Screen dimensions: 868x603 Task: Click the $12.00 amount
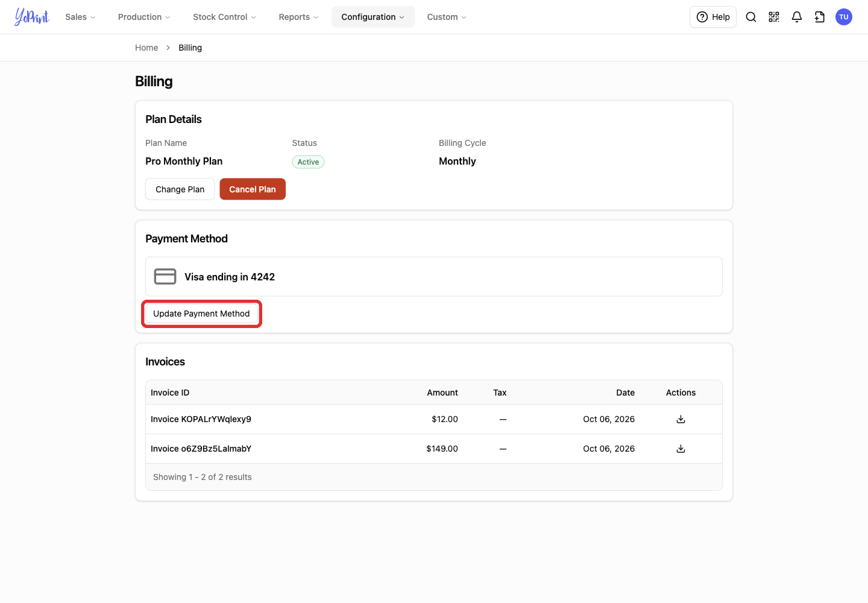[x=445, y=419]
